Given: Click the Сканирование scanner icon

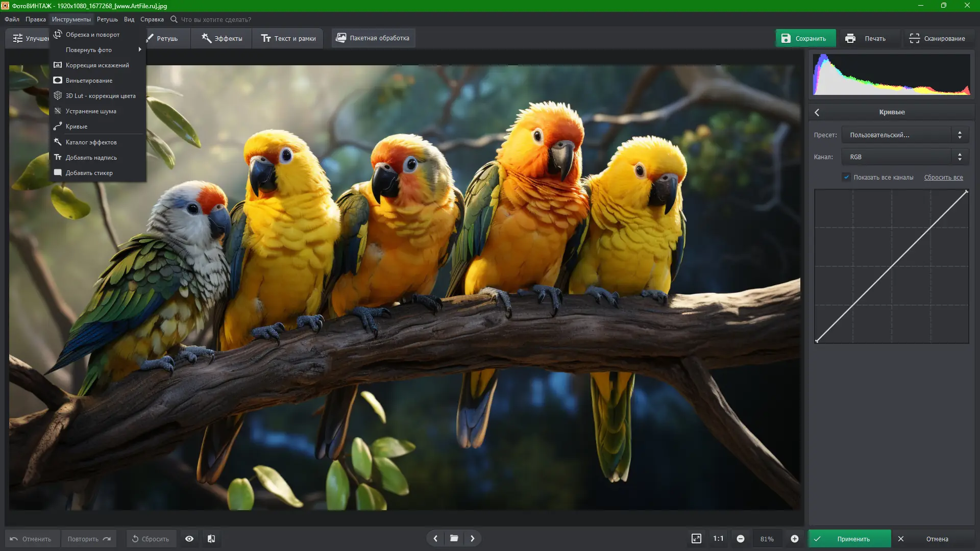Looking at the screenshot, I should [x=914, y=38].
